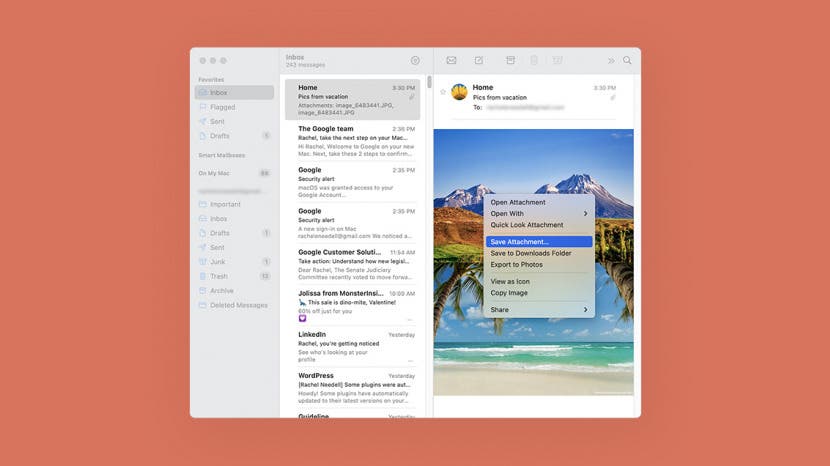Open the Drafts mailbox under Favorites

[x=234, y=136]
